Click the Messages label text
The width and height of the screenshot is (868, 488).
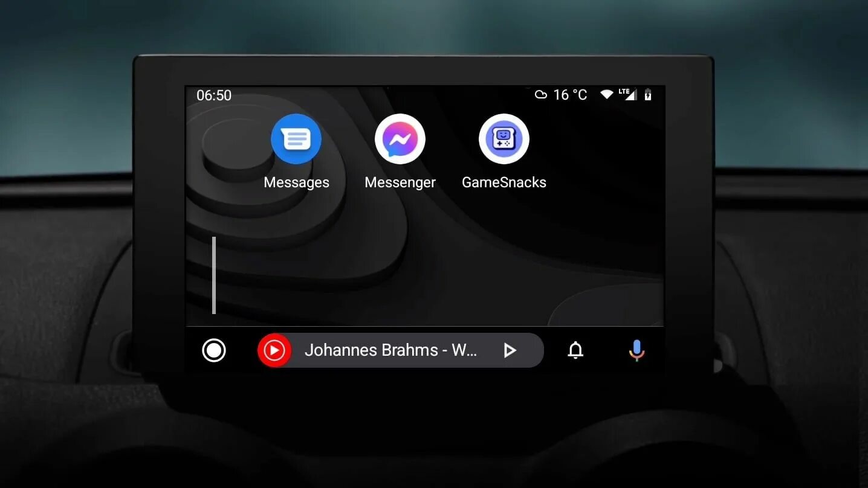296,182
